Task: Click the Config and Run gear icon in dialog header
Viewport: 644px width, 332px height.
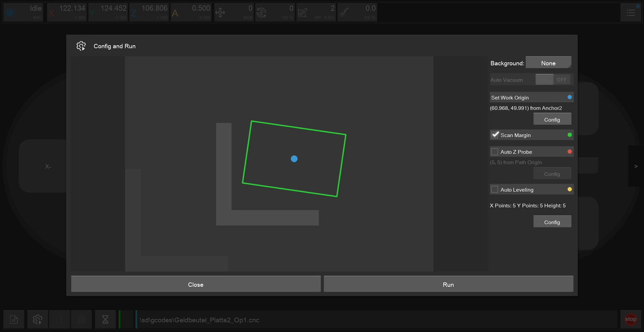Action: (x=81, y=46)
